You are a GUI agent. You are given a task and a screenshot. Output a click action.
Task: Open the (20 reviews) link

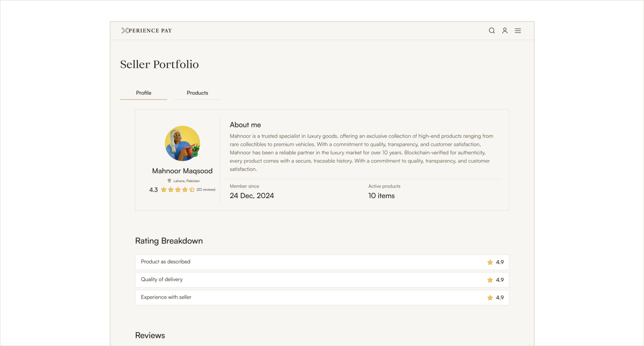tap(206, 190)
